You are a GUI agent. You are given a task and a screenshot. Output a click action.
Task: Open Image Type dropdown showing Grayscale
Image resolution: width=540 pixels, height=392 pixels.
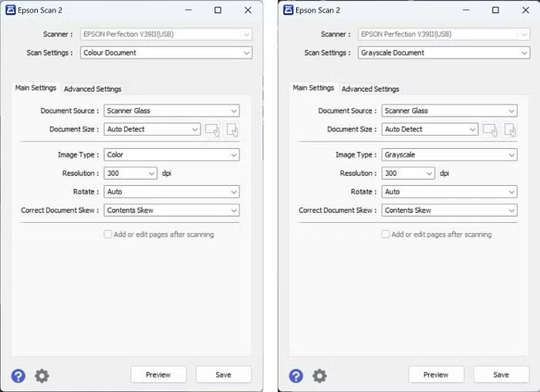click(x=450, y=154)
